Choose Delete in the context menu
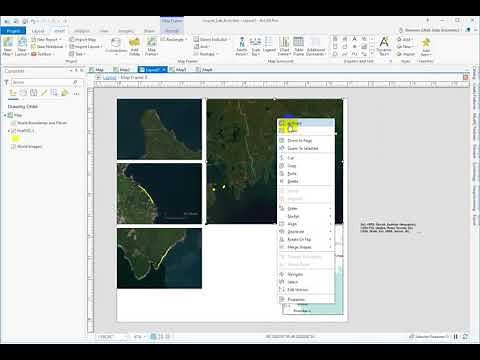The height and width of the screenshot is (360, 480). [306, 181]
